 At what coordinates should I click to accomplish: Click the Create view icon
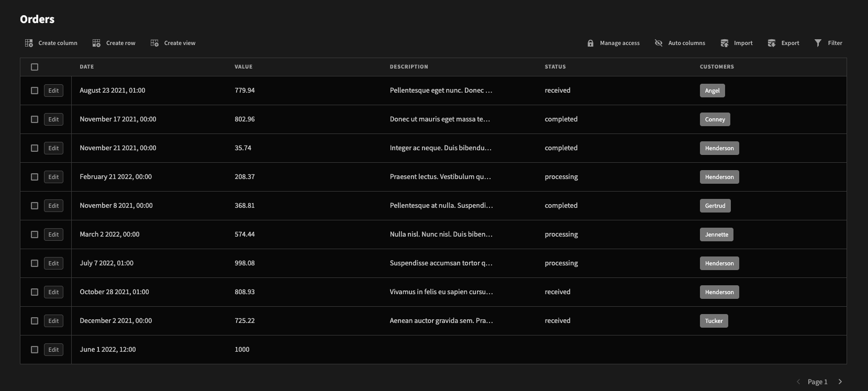(x=154, y=43)
